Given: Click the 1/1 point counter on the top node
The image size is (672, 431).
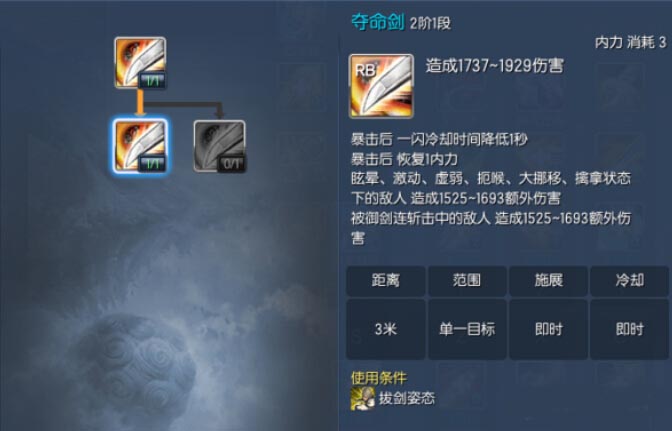Looking at the screenshot, I should pos(152,81).
